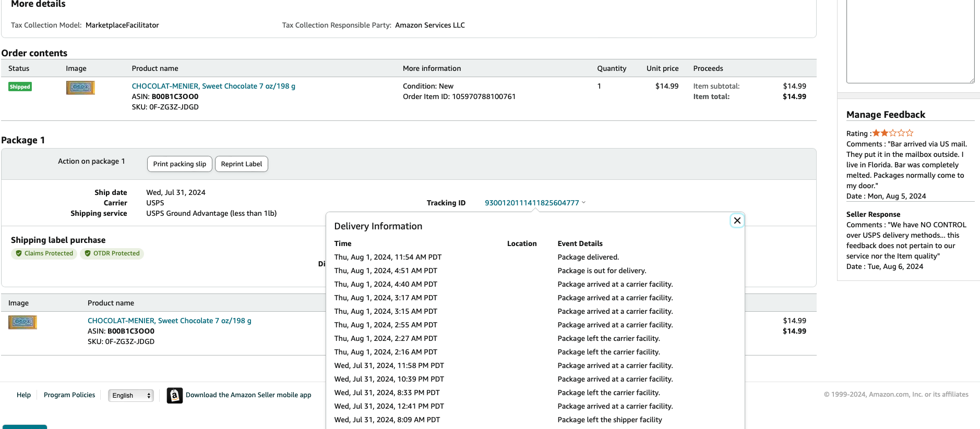Expand the tracking ID chevron
980x429 pixels.
[583, 202]
